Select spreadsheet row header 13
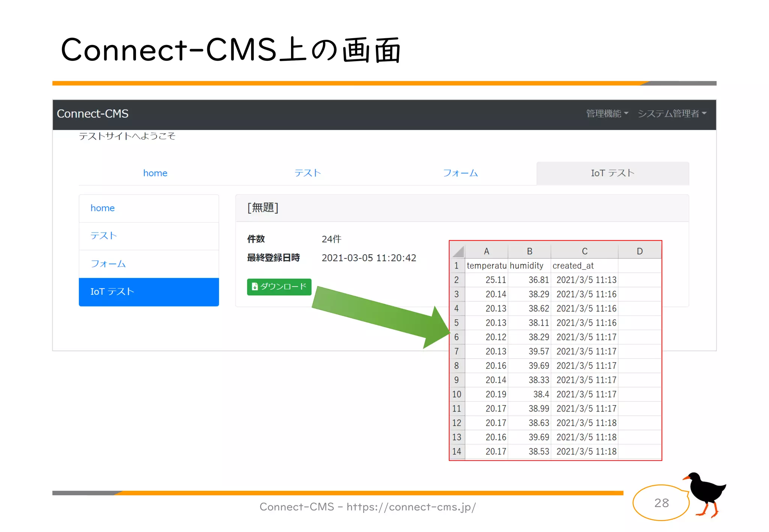 coord(457,437)
